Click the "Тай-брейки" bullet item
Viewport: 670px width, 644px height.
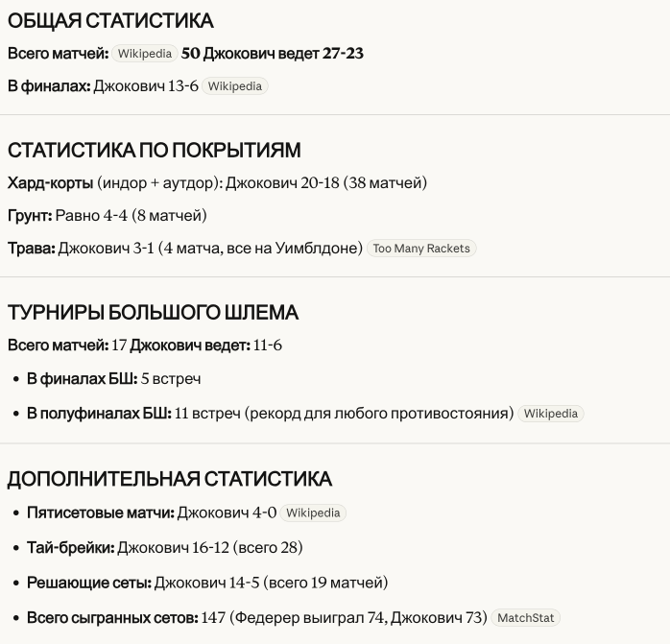pyautogui.click(x=164, y=548)
